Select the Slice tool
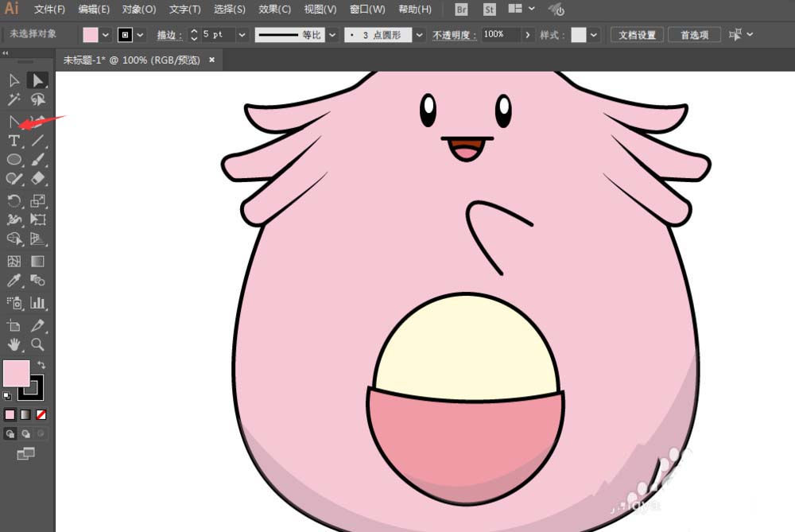This screenshot has width=795, height=532. pos(38,325)
